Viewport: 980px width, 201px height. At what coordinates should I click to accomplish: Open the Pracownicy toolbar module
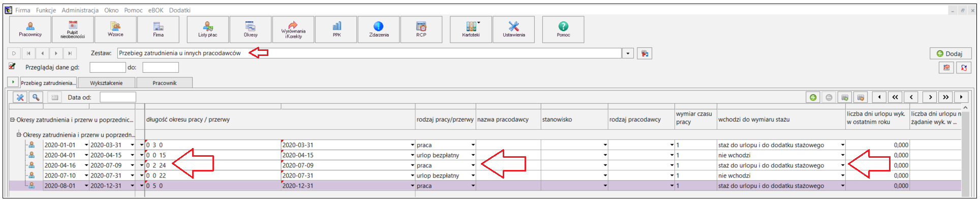pyautogui.click(x=30, y=29)
